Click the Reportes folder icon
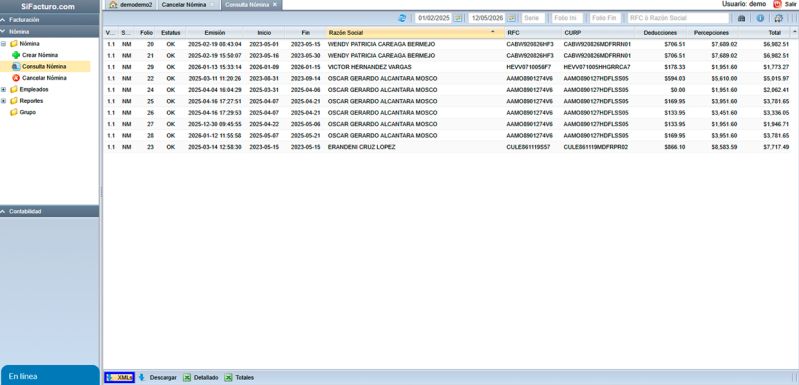 pos(14,101)
